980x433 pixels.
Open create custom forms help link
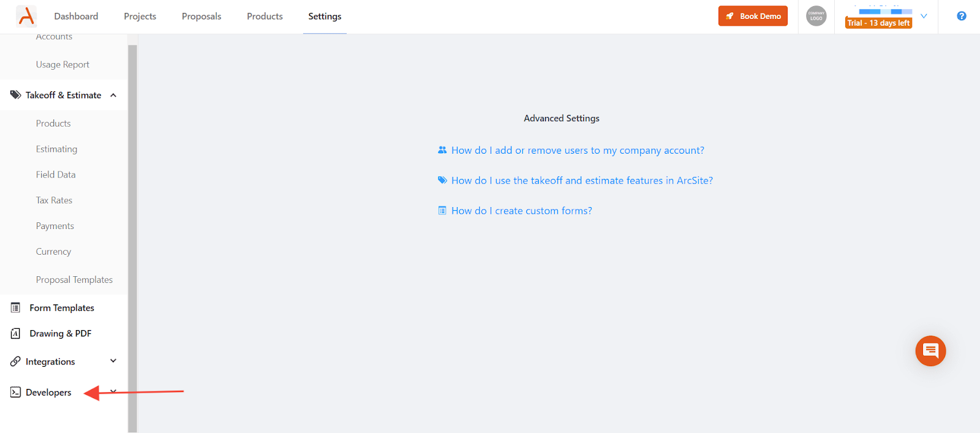pyautogui.click(x=522, y=210)
